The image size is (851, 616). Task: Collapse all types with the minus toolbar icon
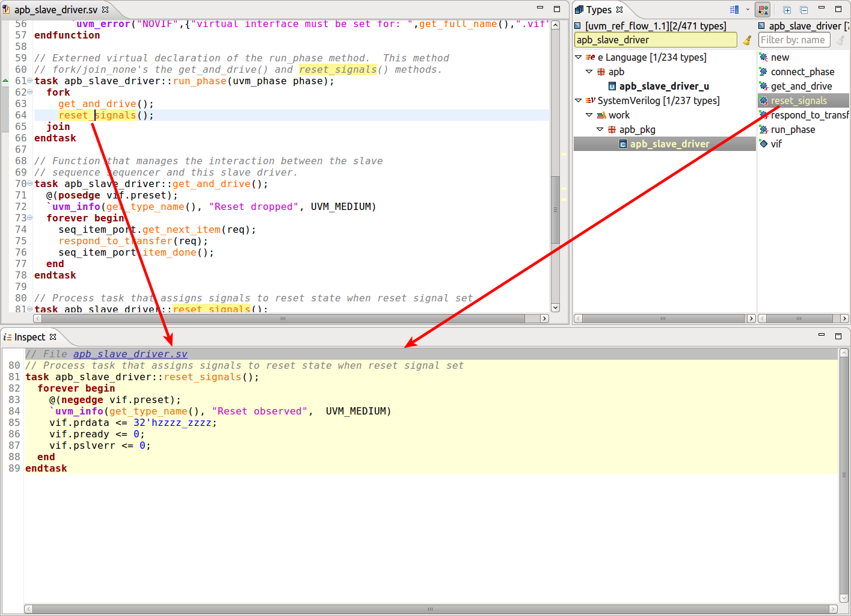(804, 10)
